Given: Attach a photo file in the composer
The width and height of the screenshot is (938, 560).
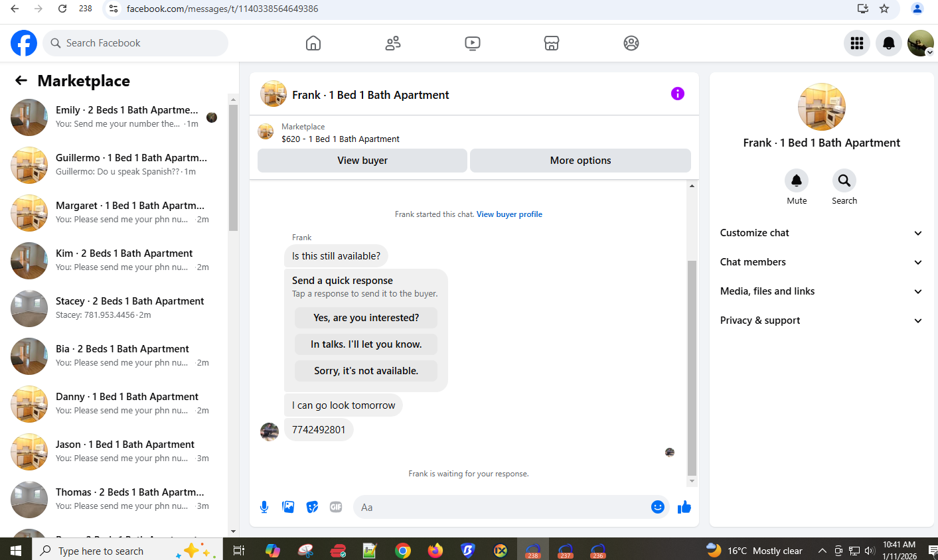Looking at the screenshot, I should coord(288,507).
